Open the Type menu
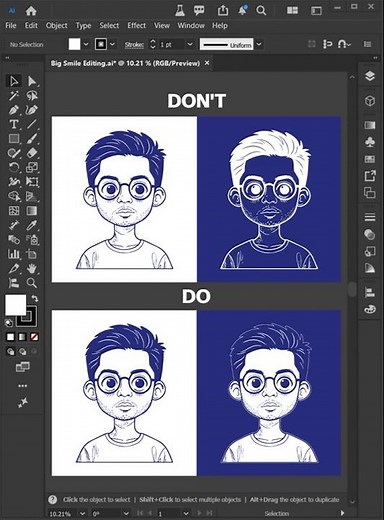 pyautogui.click(x=83, y=26)
